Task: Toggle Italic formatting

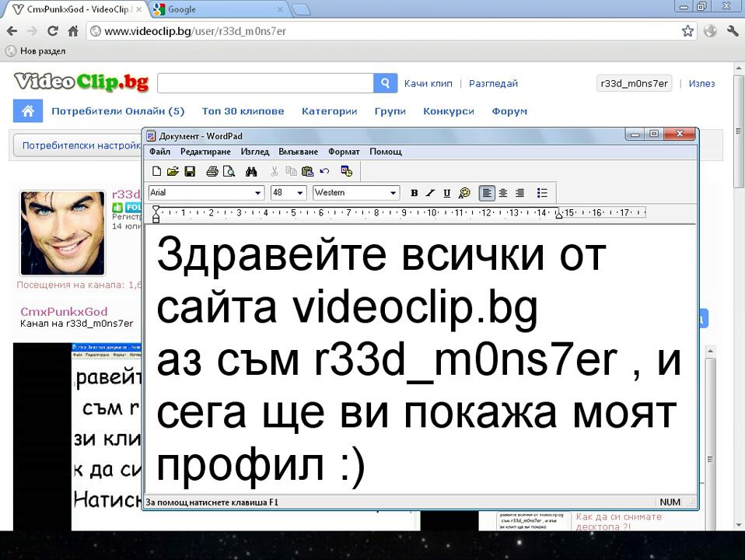Action: (x=431, y=193)
